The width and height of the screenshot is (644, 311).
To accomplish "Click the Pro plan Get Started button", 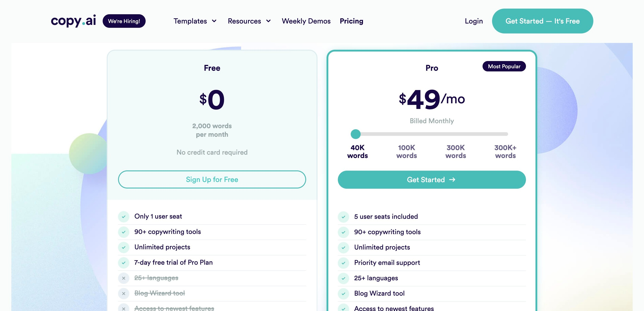I will pyautogui.click(x=431, y=180).
